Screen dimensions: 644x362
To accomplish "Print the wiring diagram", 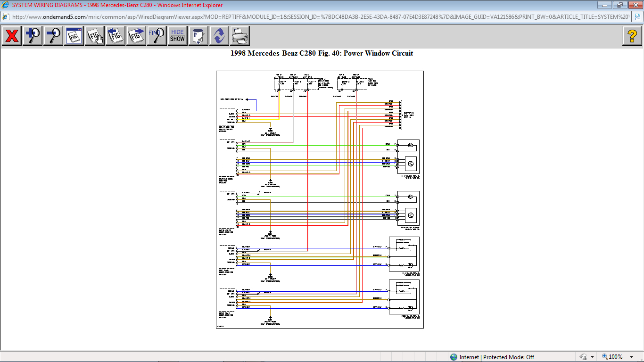I will pyautogui.click(x=240, y=36).
